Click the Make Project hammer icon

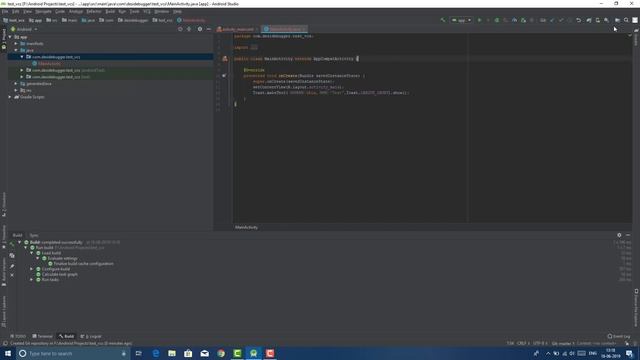(443, 20)
